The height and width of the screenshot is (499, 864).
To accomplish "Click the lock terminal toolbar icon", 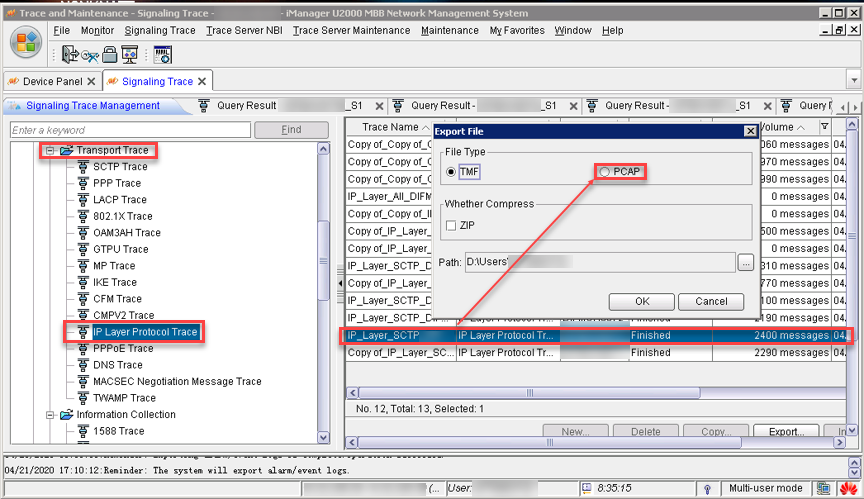I will (110, 55).
